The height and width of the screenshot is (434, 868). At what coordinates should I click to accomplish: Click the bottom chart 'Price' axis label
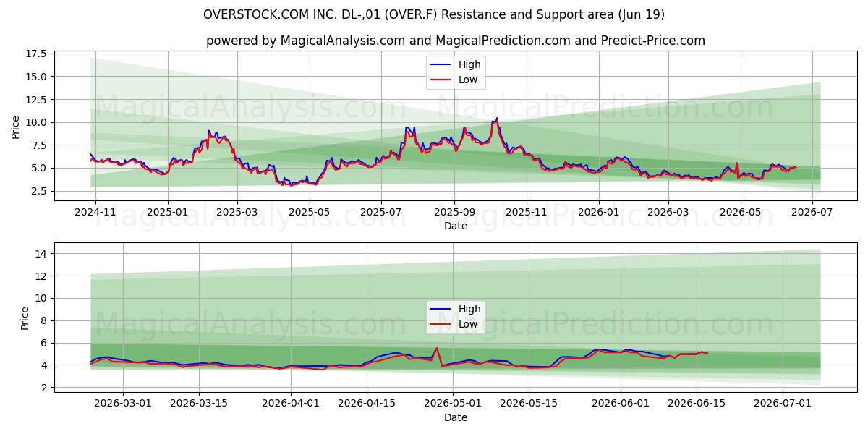pos(25,318)
